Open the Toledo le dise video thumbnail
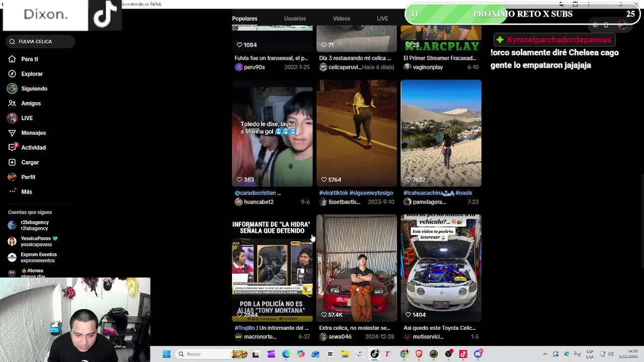This screenshot has height=362, width=644. click(272, 133)
